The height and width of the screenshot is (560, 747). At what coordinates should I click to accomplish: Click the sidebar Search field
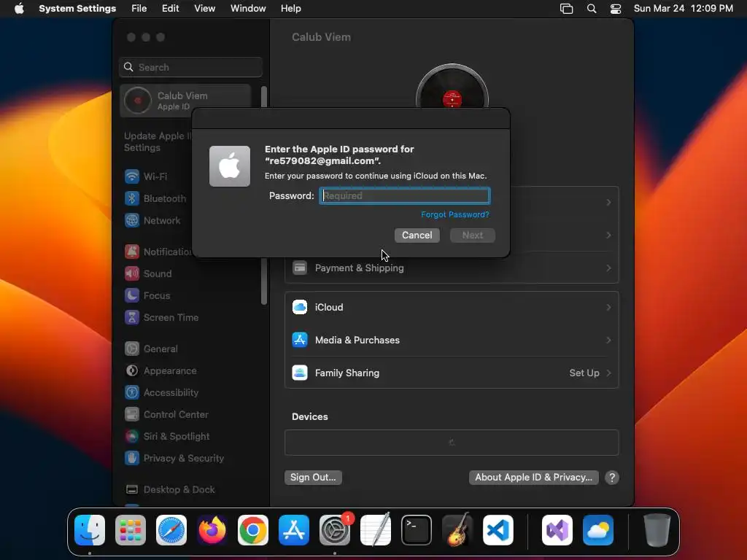point(190,67)
